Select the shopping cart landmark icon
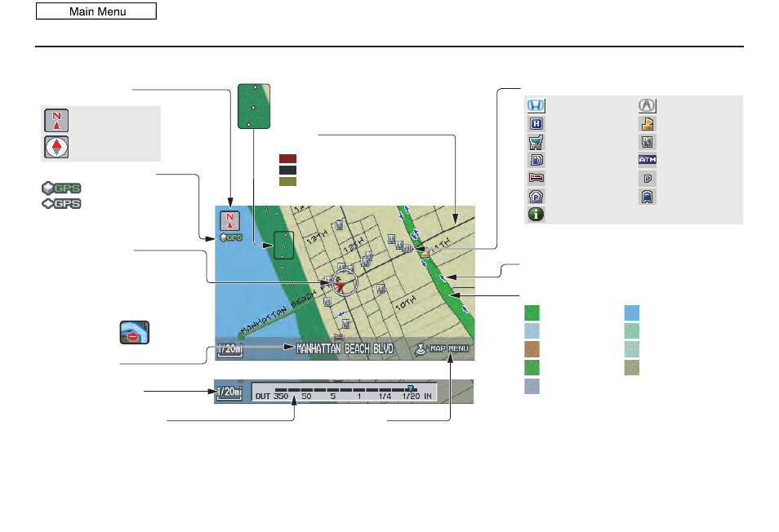This screenshot has height=532, width=779. click(x=536, y=142)
